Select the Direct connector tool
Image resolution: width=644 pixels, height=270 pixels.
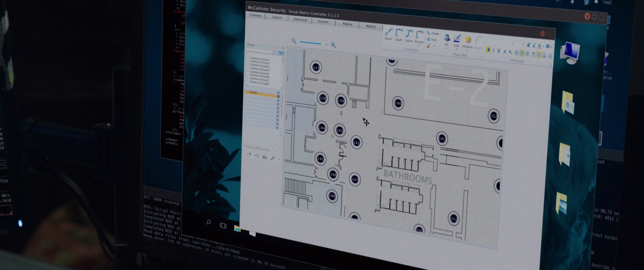tap(388, 33)
